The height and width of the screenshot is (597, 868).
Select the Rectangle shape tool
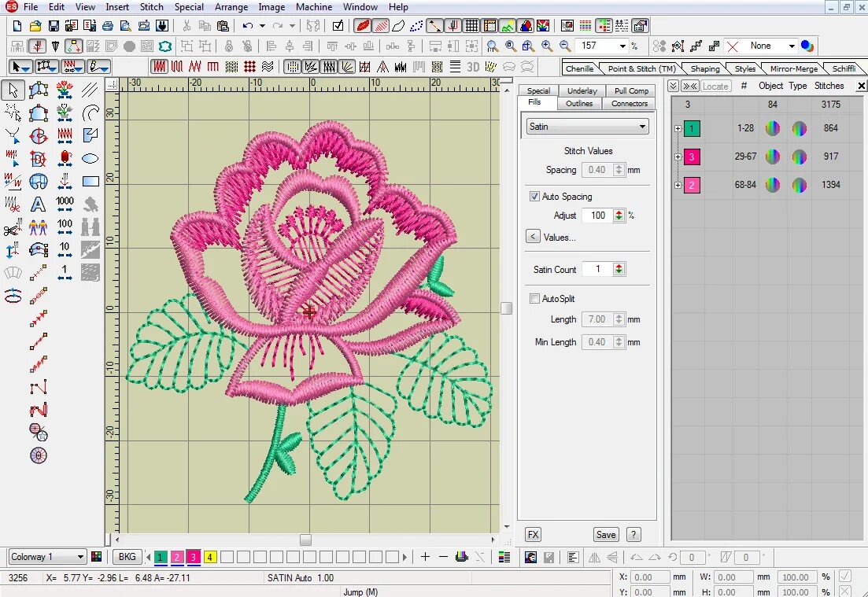pyautogui.click(x=90, y=182)
